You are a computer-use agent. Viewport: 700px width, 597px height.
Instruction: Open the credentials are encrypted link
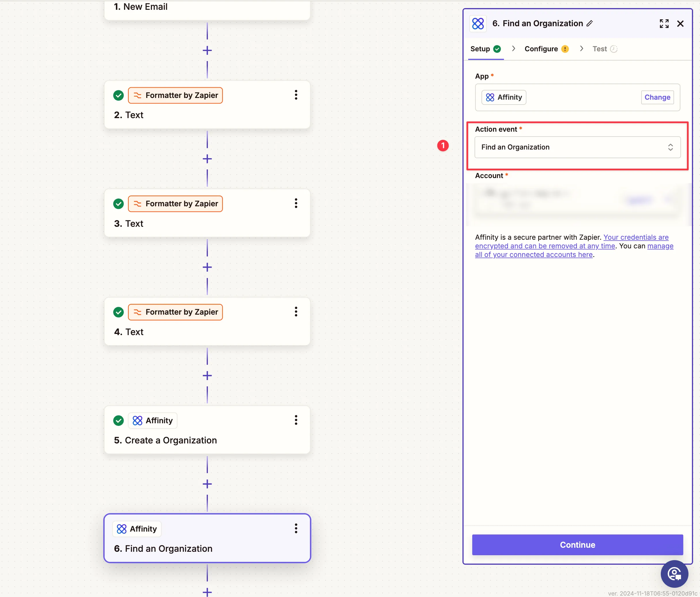pyautogui.click(x=572, y=241)
